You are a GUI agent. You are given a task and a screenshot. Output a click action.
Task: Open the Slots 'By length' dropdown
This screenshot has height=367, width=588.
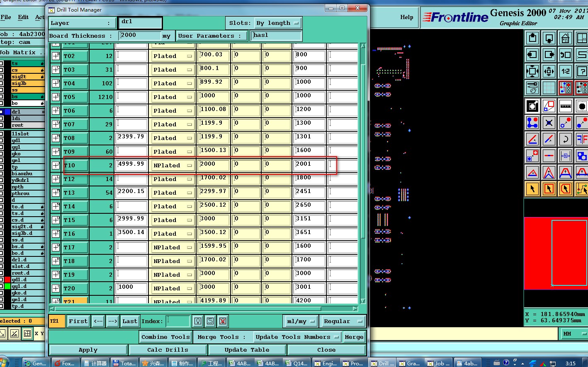coord(277,23)
